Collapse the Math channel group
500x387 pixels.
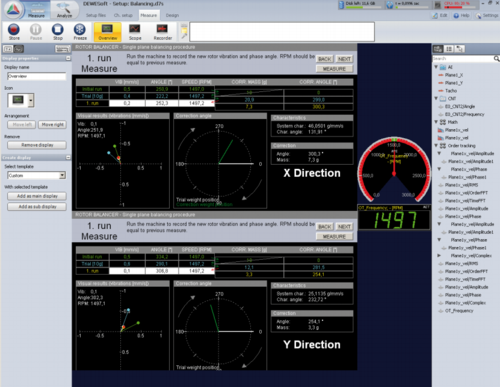point(436,122)
